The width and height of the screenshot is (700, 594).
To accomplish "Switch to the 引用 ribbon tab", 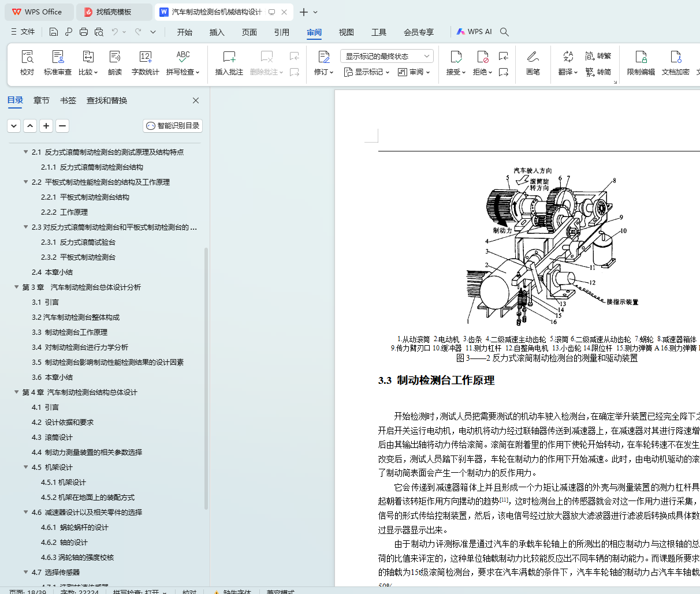I will (282, 32).
